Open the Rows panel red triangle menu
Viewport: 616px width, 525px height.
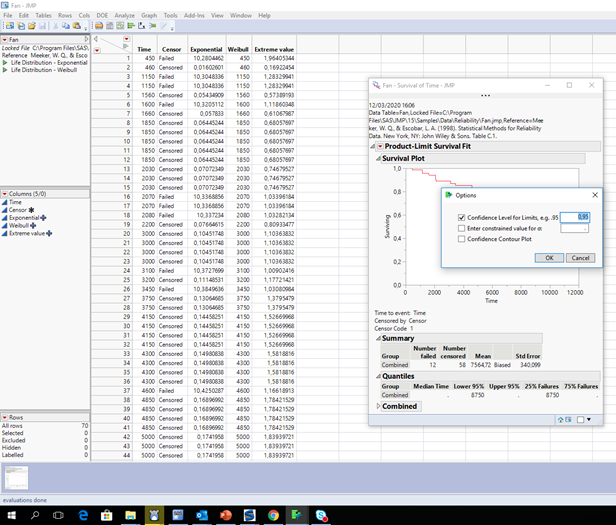pyautogui.click(x=5, y=417)
